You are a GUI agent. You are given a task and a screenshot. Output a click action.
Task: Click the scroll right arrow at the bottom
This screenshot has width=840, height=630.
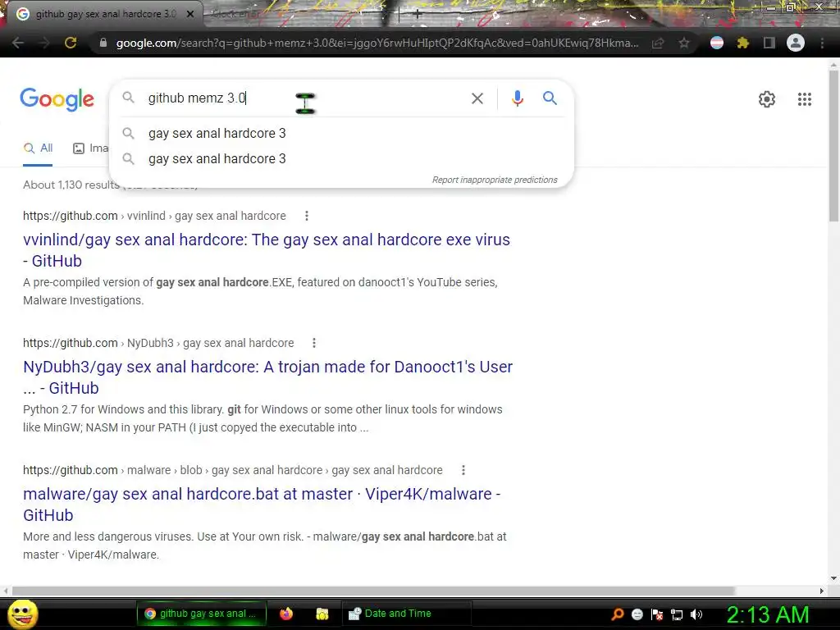[822, 591]
